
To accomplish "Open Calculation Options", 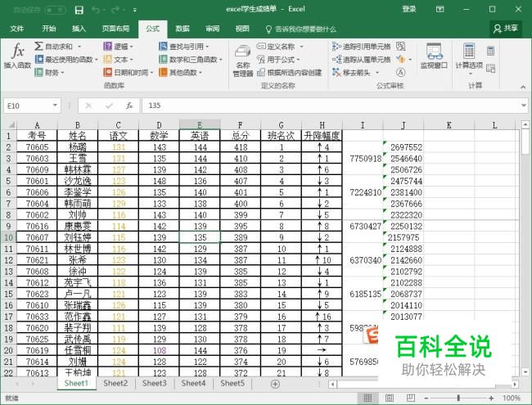I will coord(469,59).
